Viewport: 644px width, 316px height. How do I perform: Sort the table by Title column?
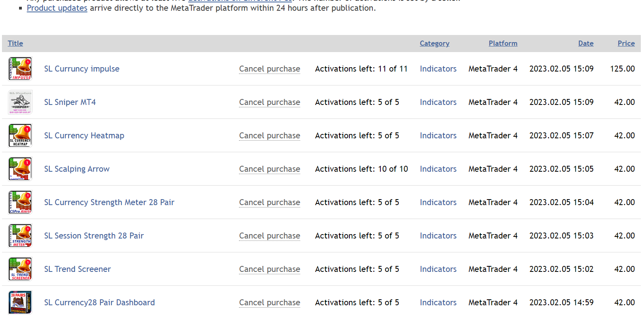(x=15, y=43)
